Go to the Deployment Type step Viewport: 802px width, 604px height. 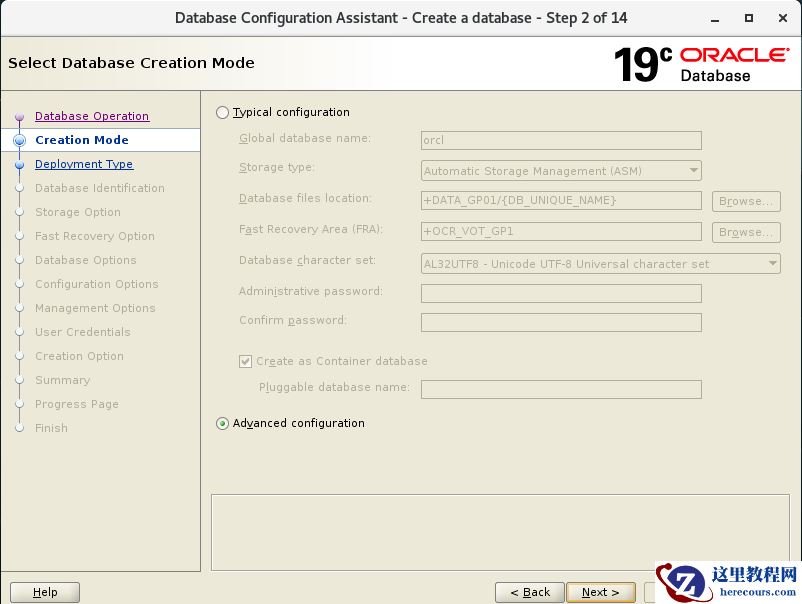tap(84, 164)
